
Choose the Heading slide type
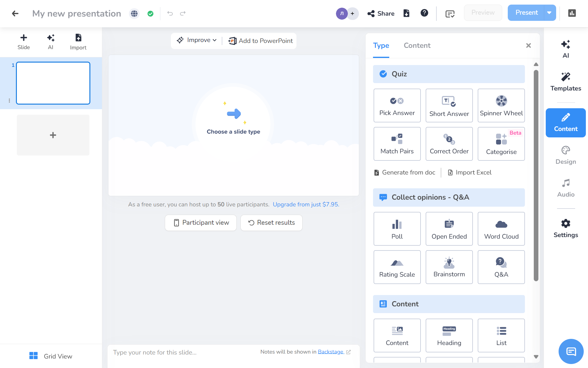(x=449, y=335)
